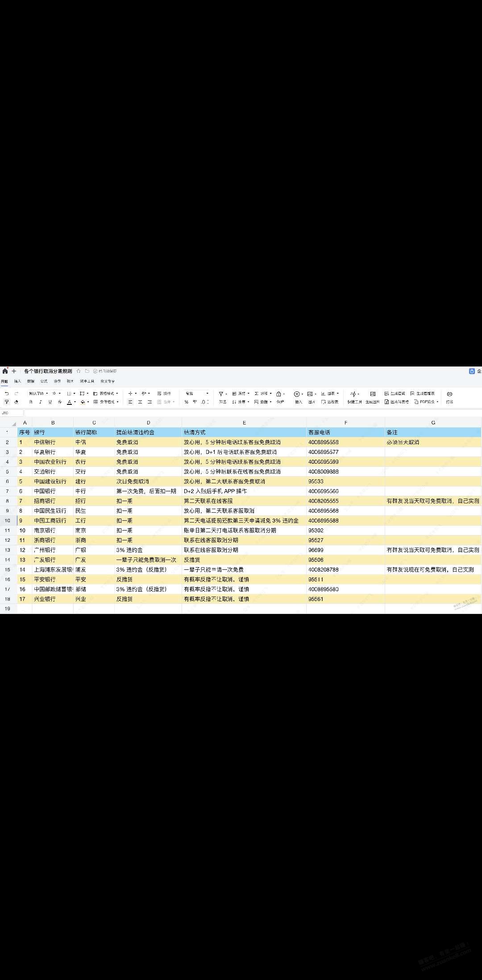Open the 表格样式 table style dropdown
Image resolution: width=482 pixels, height=980 pixels.
pos(106,393)
